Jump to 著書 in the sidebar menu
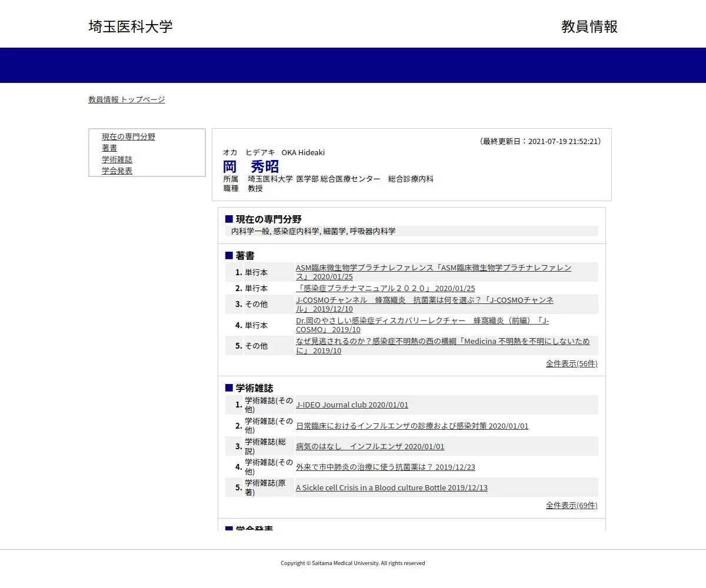The width and height of the screenshot is (706, 588). (x=109, y=148)
